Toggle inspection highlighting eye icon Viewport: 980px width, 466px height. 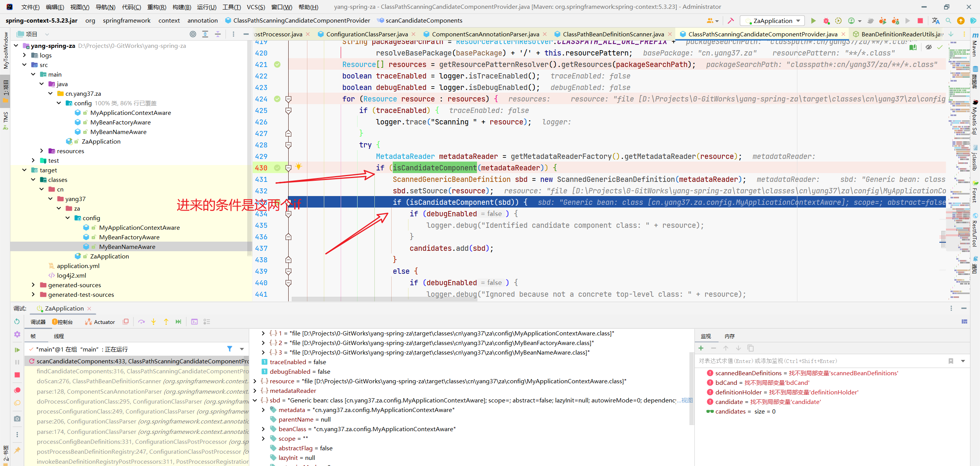928,47
